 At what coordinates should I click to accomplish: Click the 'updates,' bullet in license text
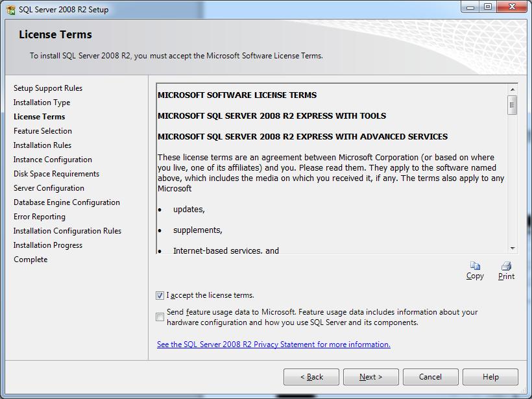click(189, 210)
